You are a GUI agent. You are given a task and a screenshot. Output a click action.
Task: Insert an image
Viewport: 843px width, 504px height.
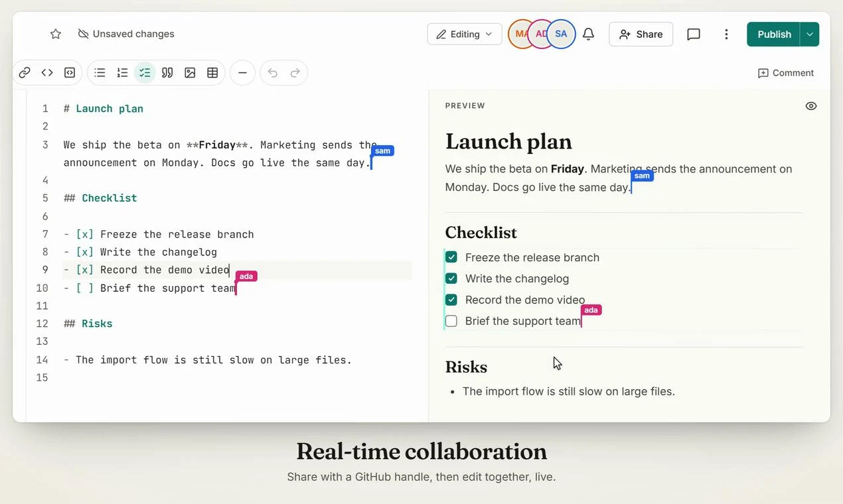pyautogui.click(x=190, y=73)
